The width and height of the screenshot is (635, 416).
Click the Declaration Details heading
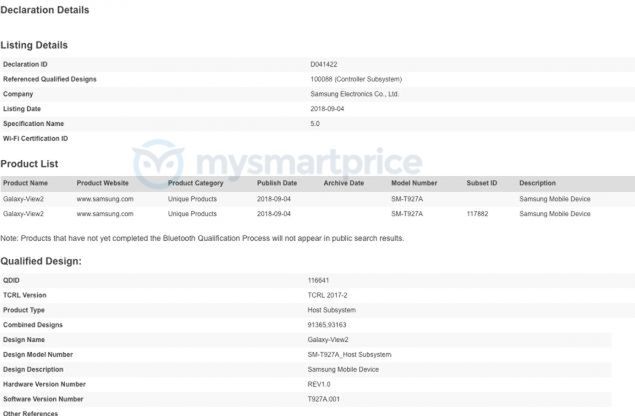45,10
